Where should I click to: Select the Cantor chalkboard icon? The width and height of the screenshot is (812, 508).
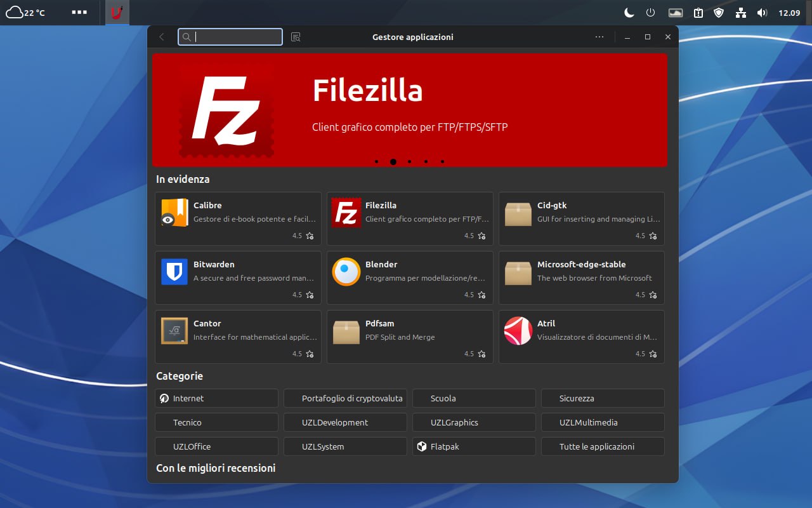tap(174, 331)
